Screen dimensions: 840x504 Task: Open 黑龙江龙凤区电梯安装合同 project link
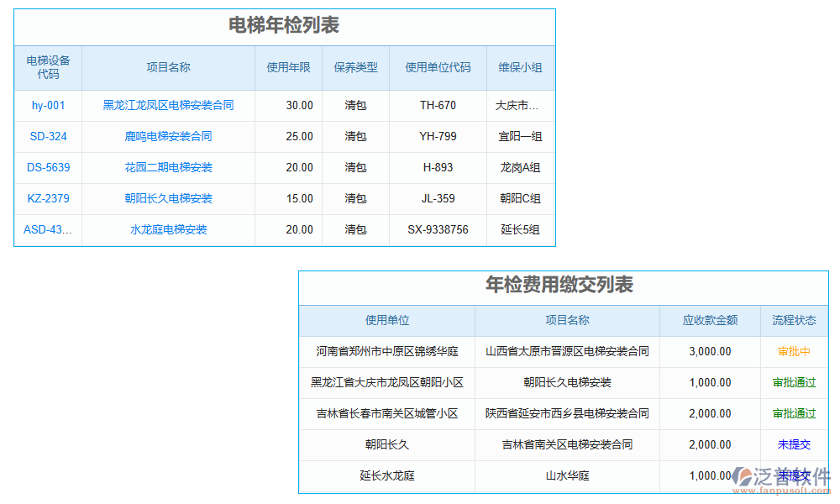[x=168, y=105]
